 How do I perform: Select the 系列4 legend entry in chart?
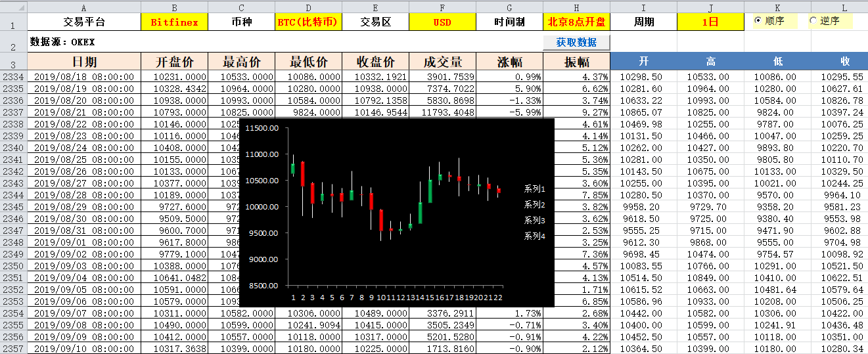coord(534,236)
